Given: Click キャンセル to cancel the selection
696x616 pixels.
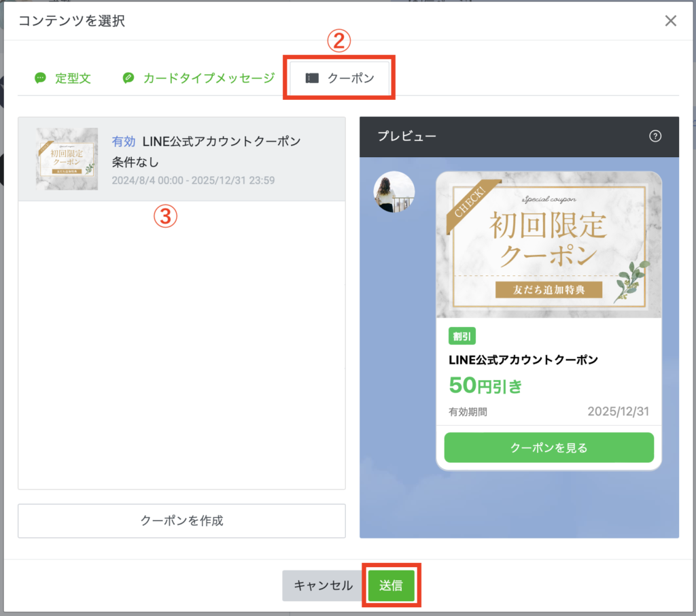Looking at the screenshot, I should tap(323, 585).
